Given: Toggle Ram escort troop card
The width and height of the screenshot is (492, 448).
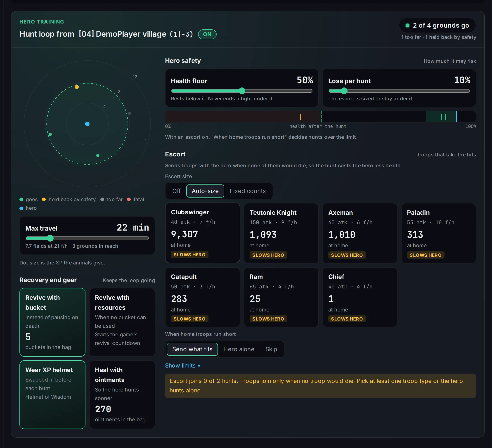Looking at the screenshot, I should (x=281, y=297).
